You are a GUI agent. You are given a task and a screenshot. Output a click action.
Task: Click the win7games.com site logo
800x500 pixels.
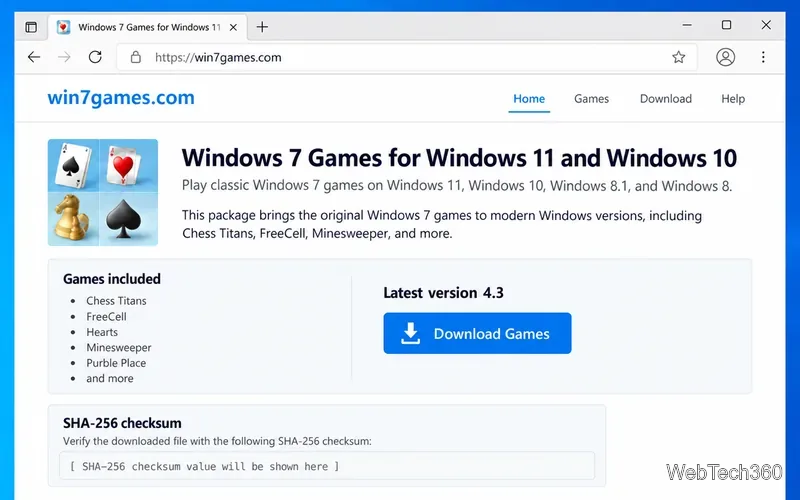click(x=121, y=97)
